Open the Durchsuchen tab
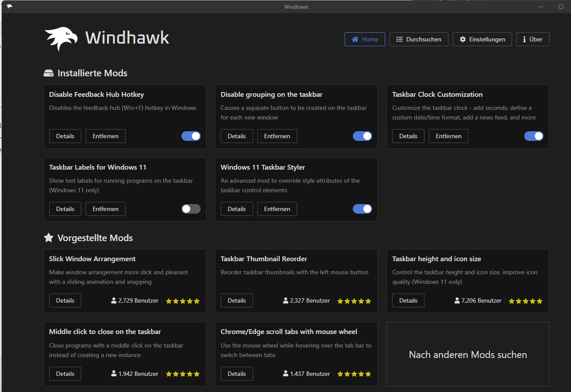571x392 pixels. (419, 39)
